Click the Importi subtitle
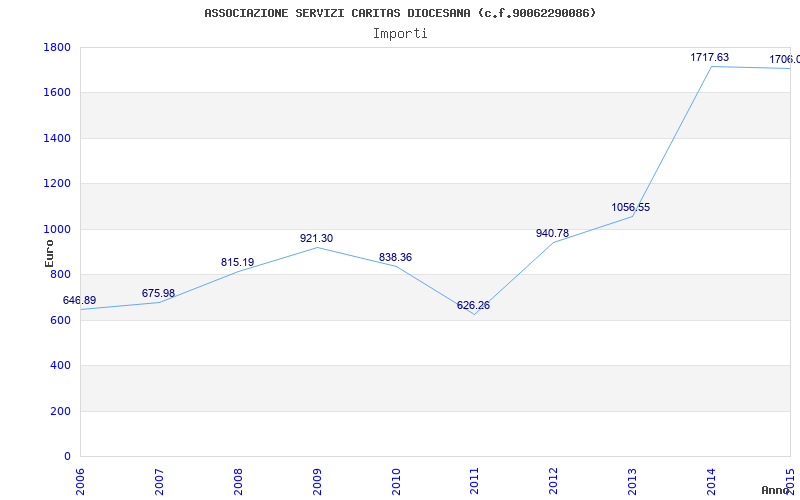 click(400, 34)
